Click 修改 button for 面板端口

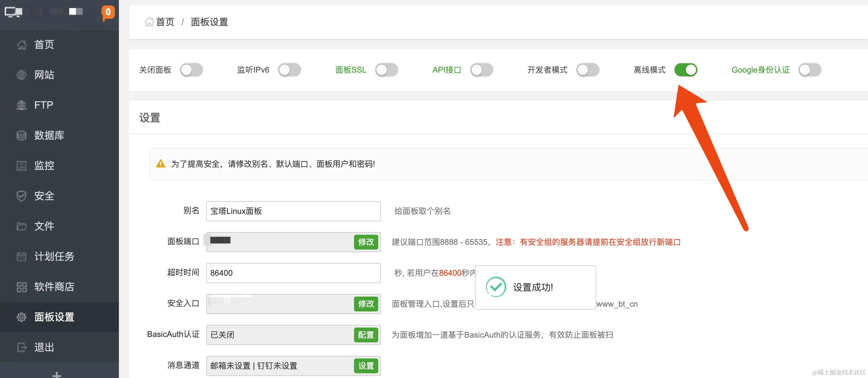pos(365,242)
